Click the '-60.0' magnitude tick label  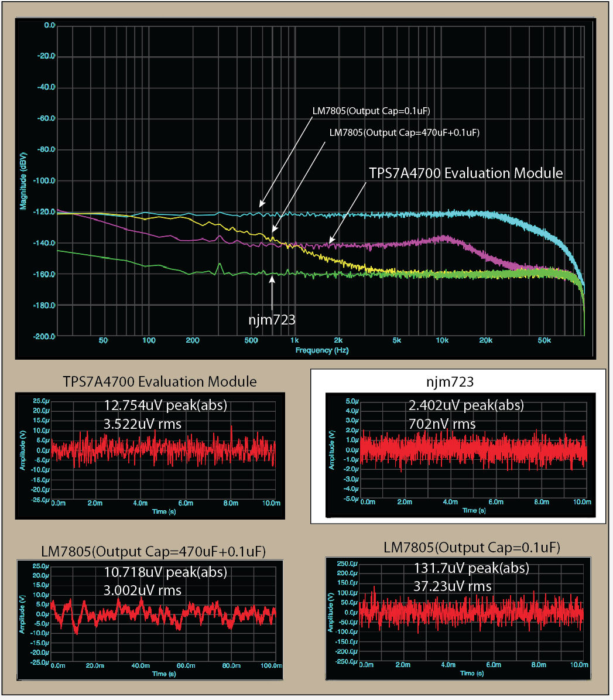[x=46, y=119]
